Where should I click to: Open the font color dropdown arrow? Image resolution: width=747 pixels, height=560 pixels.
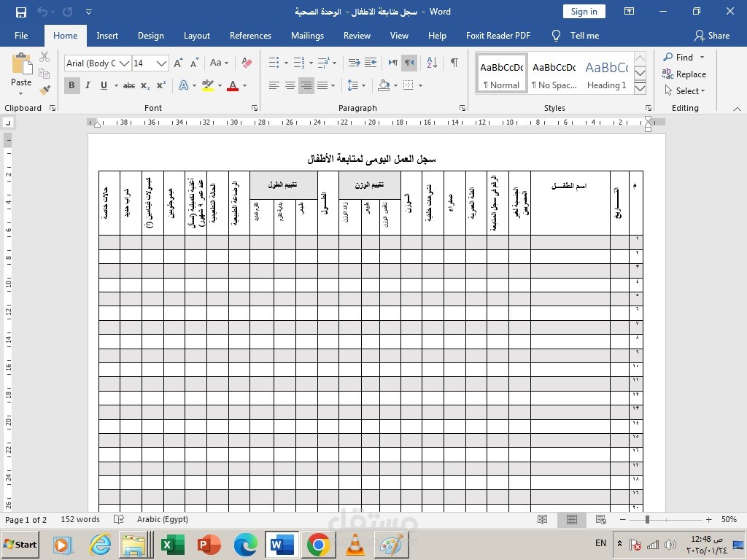coord(245,86)
